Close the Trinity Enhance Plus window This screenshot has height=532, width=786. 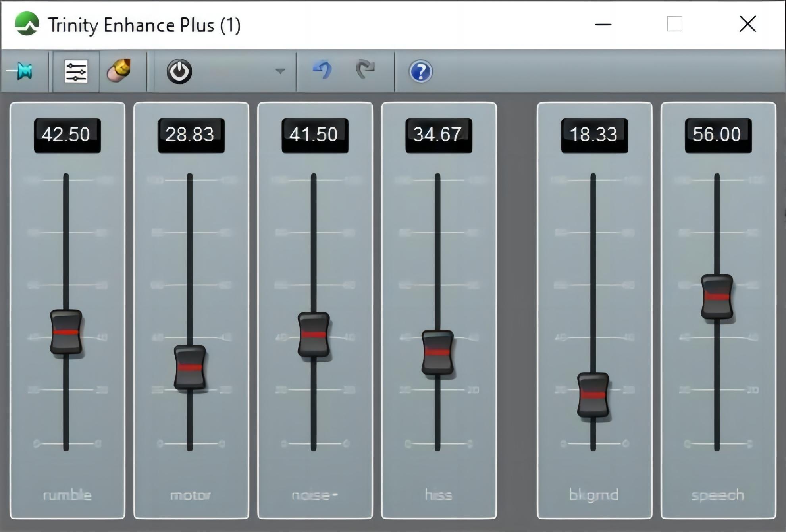tap(748, 24)
